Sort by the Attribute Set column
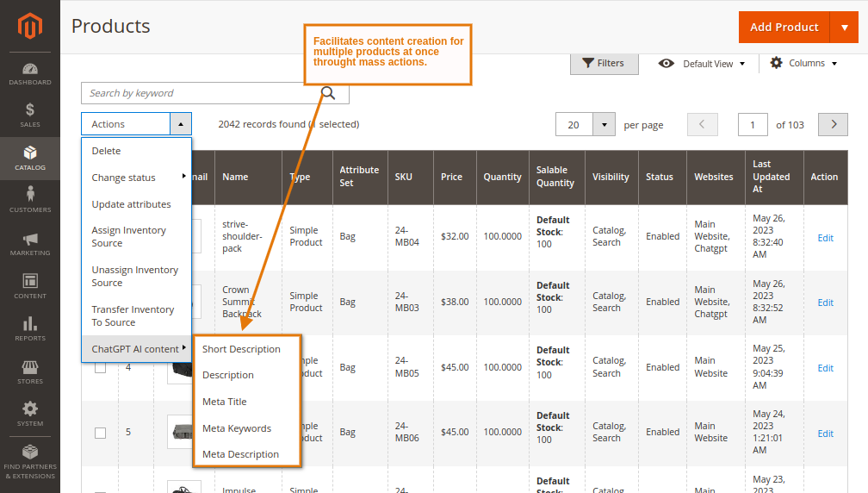This screenshot has height=493, width=868. click(x=360, y=178)
